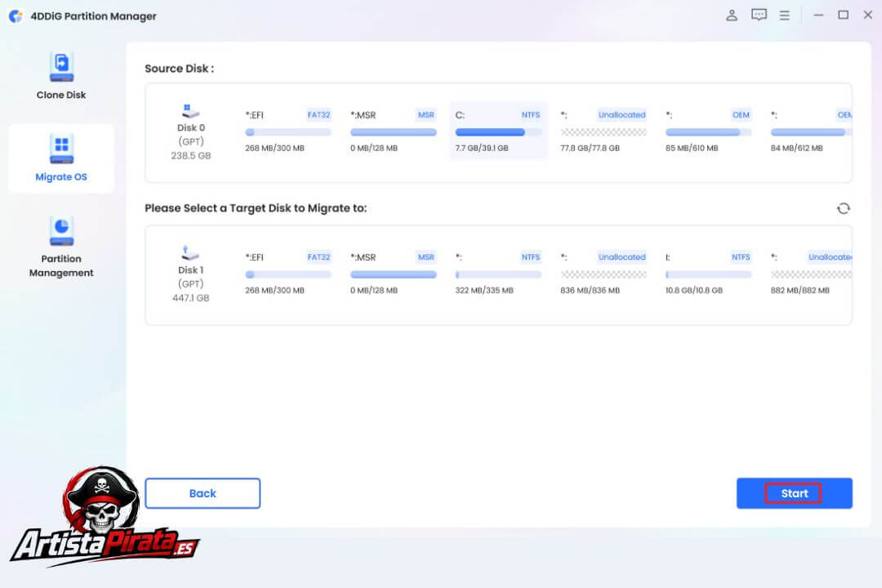Click '322 MB/335 MB' partition size text
The image size is (882, 588).
coord(484,291)
